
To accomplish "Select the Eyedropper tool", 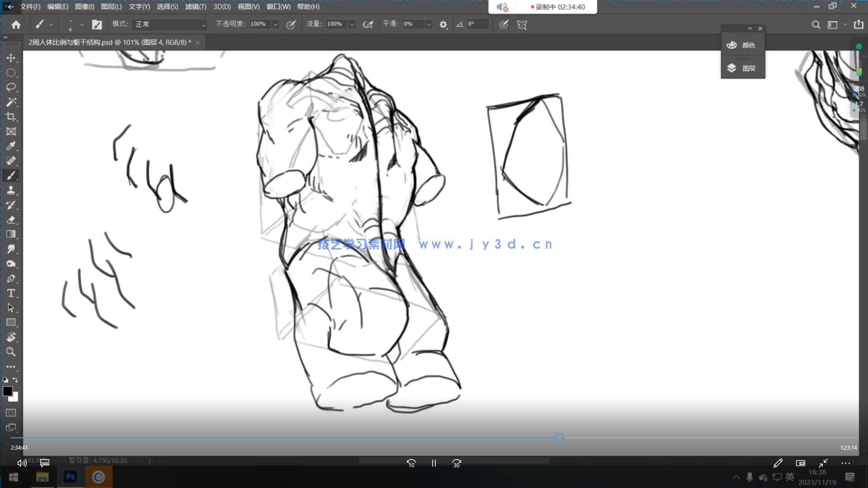I will pos(11,146).
